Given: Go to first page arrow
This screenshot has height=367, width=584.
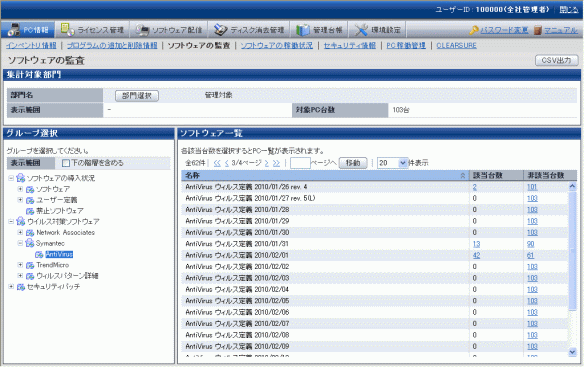Looking at the screenshot, I should click(x=217, y=163).
